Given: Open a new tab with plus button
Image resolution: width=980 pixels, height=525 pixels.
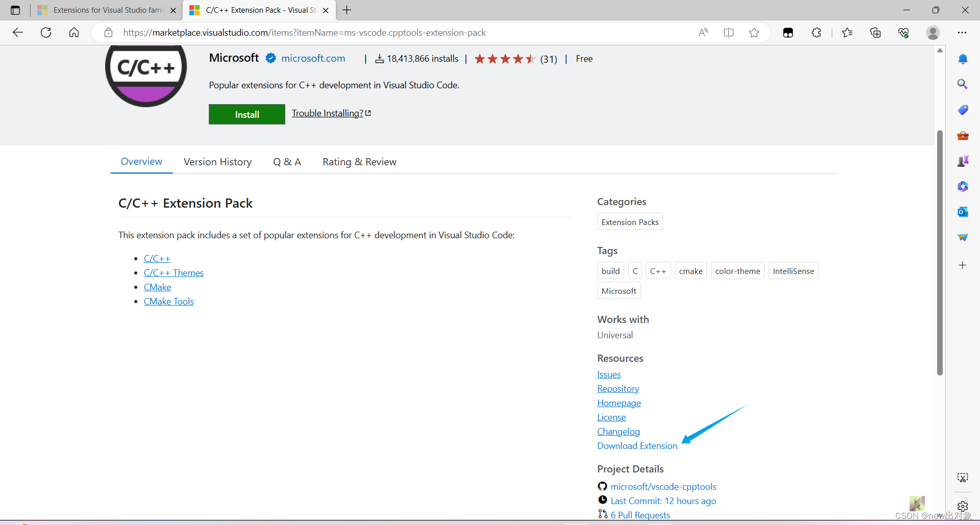Looking at the screenshot, I should pos(347,10).
